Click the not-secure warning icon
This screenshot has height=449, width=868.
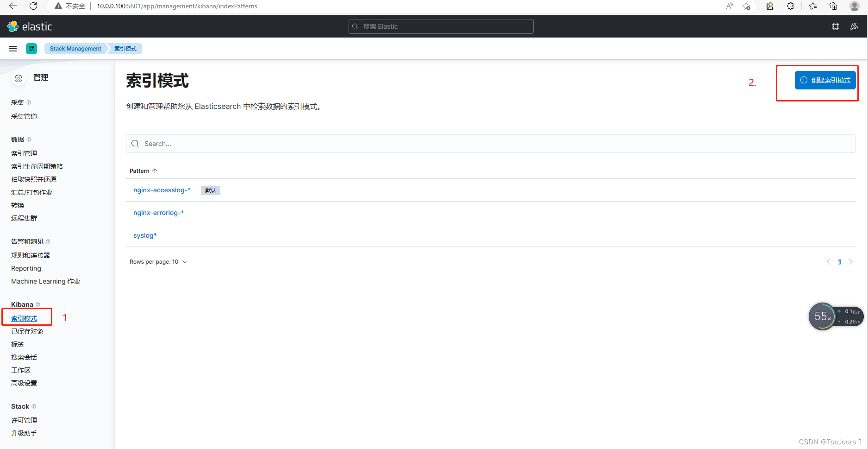58,6
